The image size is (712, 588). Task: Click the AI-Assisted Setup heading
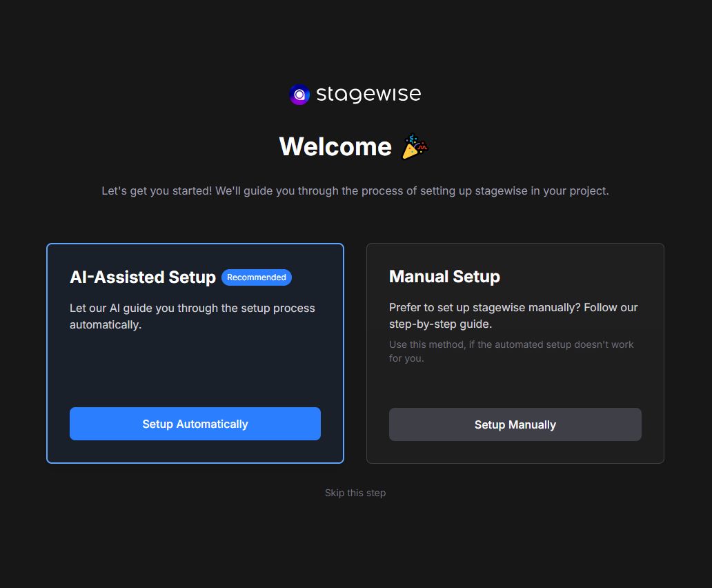tap(143, 277)
